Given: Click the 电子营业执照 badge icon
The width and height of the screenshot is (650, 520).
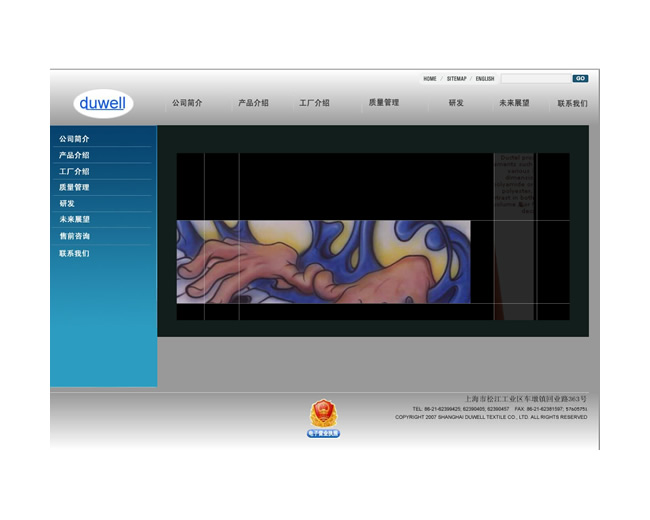Looking at the screenshot, I should click(x=323, y=418).
